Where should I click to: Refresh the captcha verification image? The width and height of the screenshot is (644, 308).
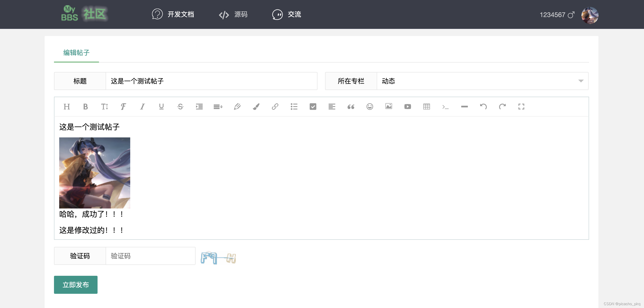point(218,258)
